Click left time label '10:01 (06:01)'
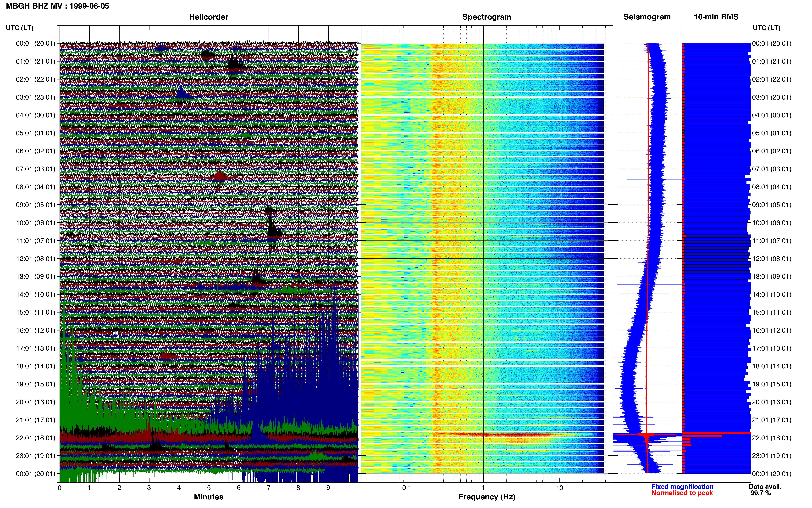Screen dimensions: 812x508 click(36, 223)
